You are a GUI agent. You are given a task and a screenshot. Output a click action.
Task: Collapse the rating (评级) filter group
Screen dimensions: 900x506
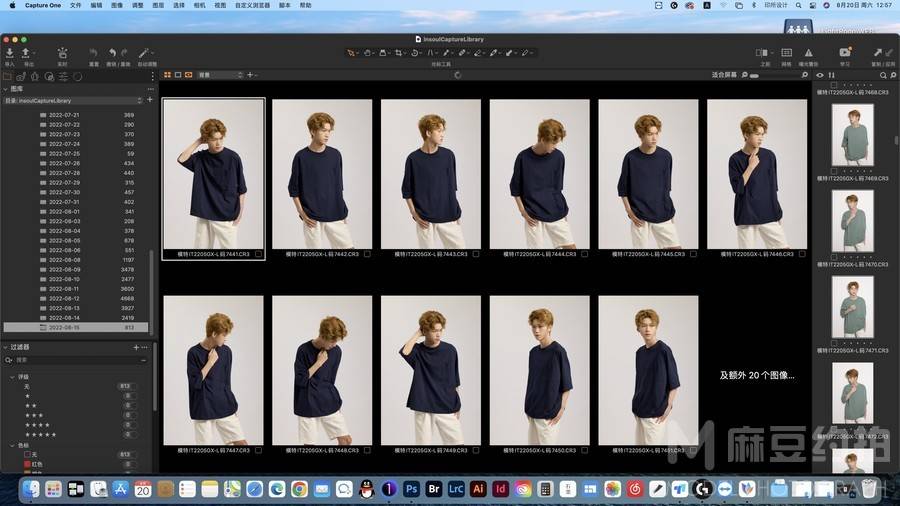tap(13, 377)
